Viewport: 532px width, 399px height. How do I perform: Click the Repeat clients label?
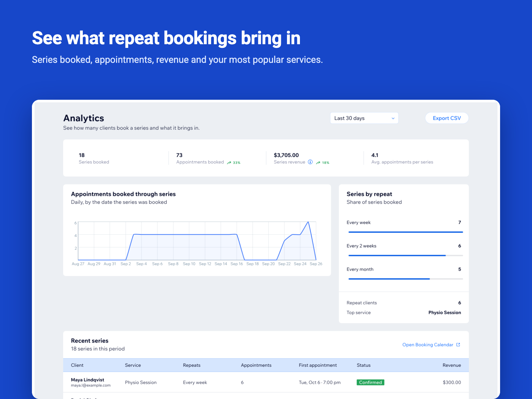click(362, 303)
